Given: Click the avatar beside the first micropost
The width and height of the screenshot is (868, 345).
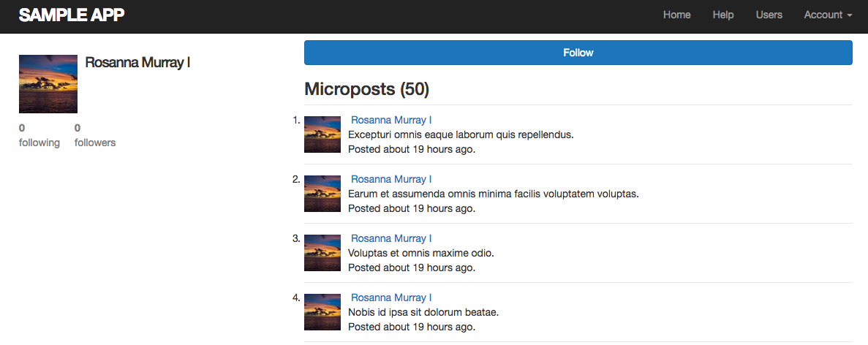Looking at the screenshot, I should 322,134.
